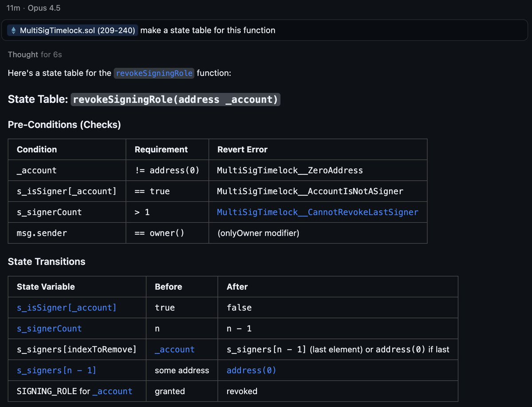Screen dimensions: 532x407
Task: Click the '!= address(0)' requirement cell
Action: click(x=167, y=170)
